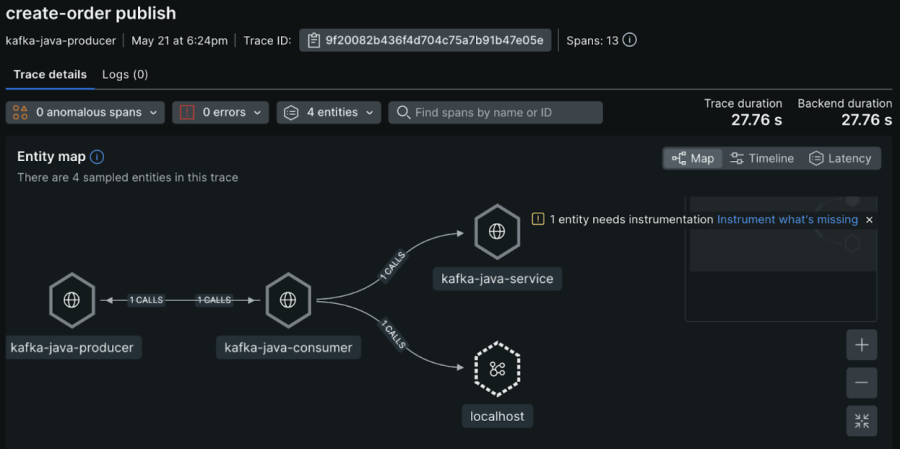Image resolution: width=900 pixels, height=449 pixels.
Task: Click the Trace ID value chip
Action: 425,41
